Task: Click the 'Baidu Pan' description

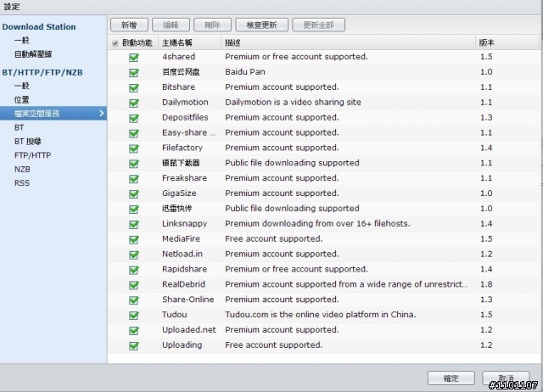Action: point(245,71)
